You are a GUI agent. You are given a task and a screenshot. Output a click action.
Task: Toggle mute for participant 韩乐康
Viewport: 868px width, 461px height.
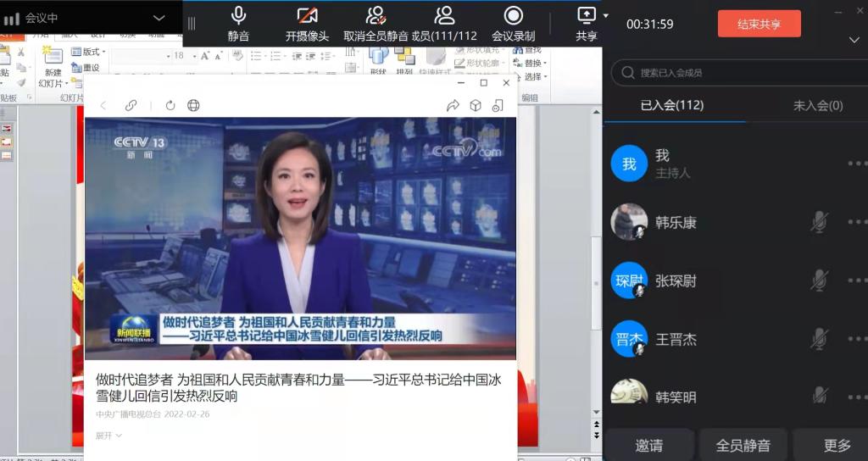click(x=819, y=222)
